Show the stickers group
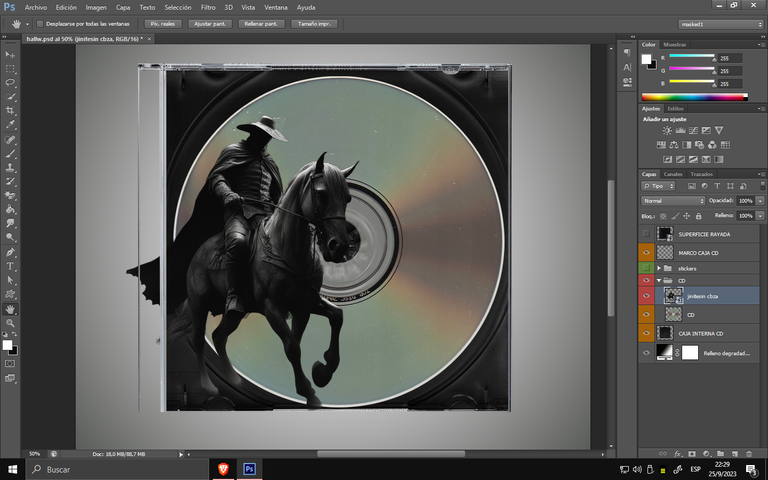 (x=646, y=268)
